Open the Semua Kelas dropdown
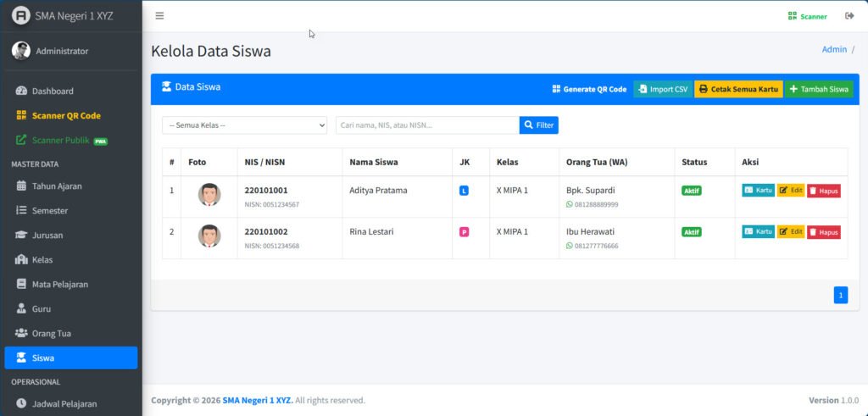 tap(245, 125)
